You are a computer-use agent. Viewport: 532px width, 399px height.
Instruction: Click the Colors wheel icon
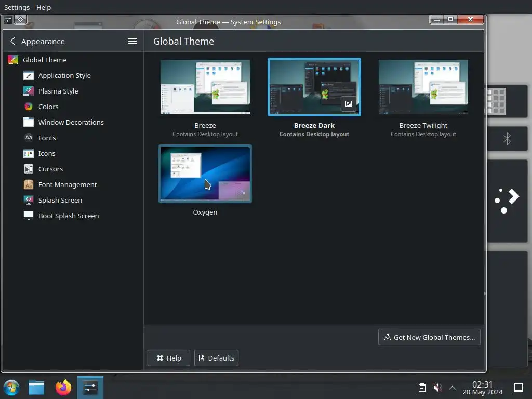(29, 107)
